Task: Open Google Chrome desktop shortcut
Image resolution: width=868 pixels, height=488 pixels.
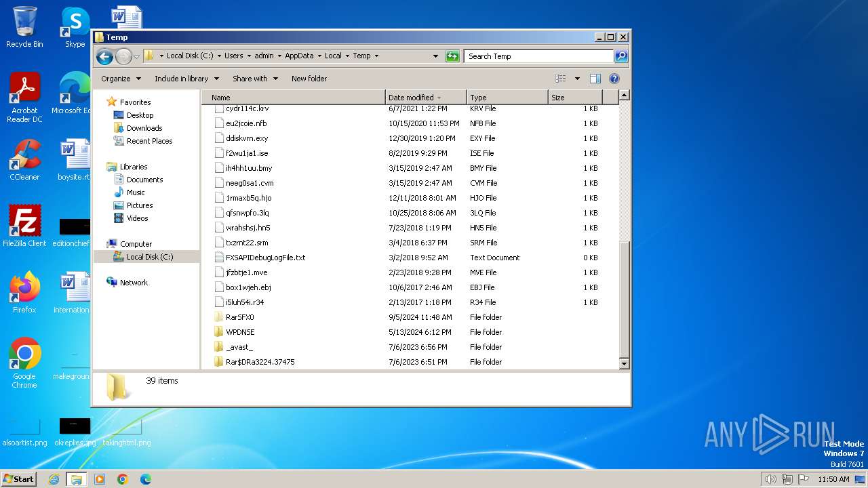Action: pyautogui.click(x=24, y=363)
